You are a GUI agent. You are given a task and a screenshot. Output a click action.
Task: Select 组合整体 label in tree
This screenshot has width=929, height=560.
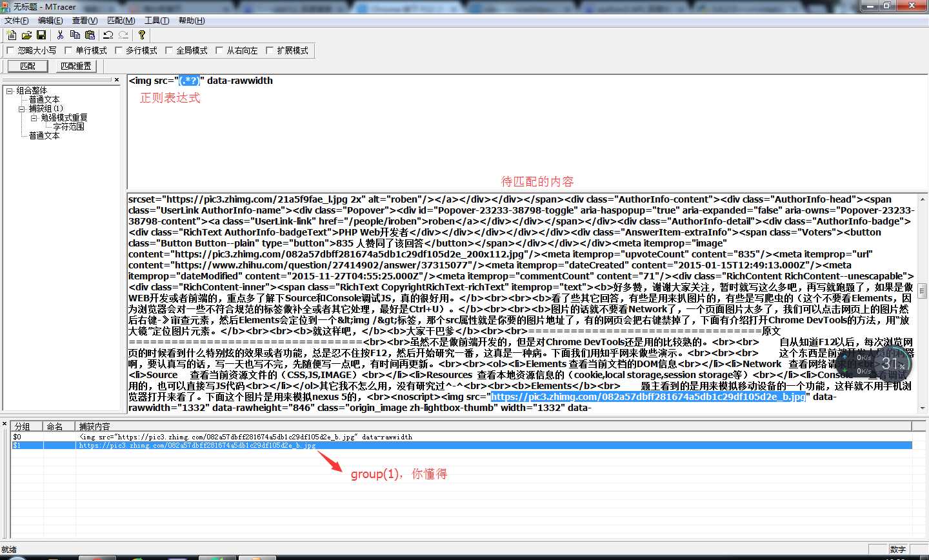(32, 91)
